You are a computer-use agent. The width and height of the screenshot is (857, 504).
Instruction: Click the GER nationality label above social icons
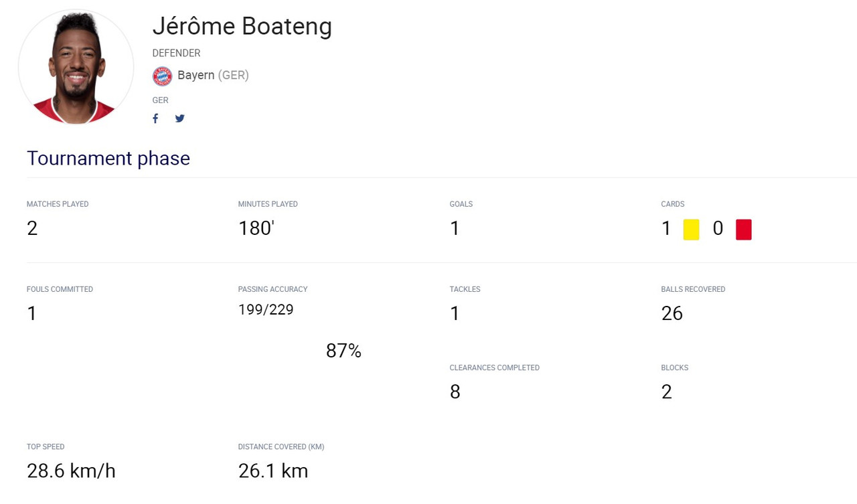[x=160, y=100]
